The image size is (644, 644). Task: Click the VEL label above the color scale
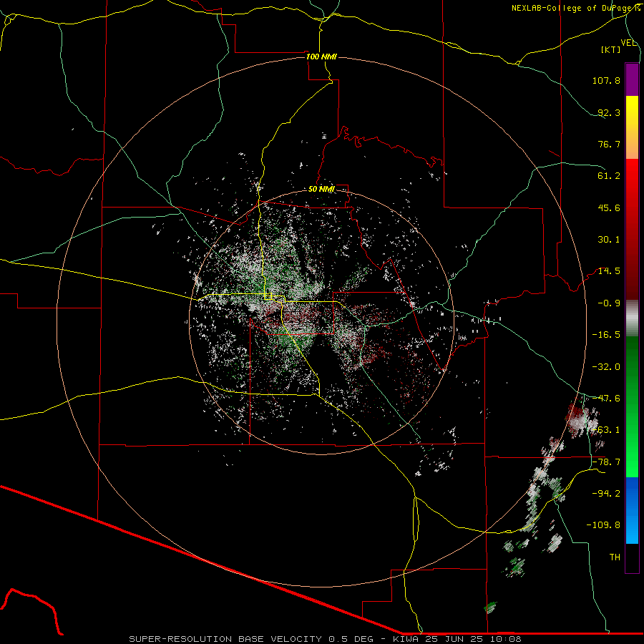point(628,43)
